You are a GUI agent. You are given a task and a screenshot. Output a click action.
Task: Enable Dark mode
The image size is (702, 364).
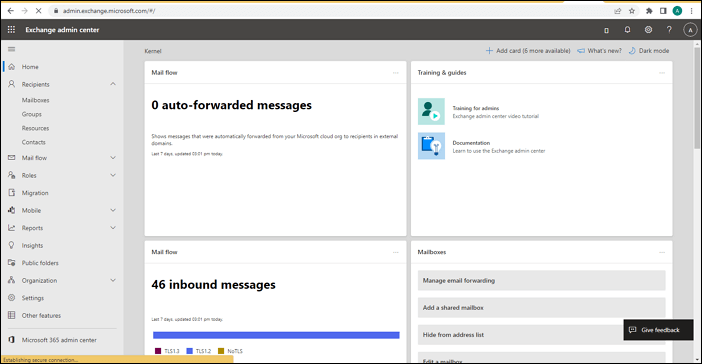click(x=649, y=51)
